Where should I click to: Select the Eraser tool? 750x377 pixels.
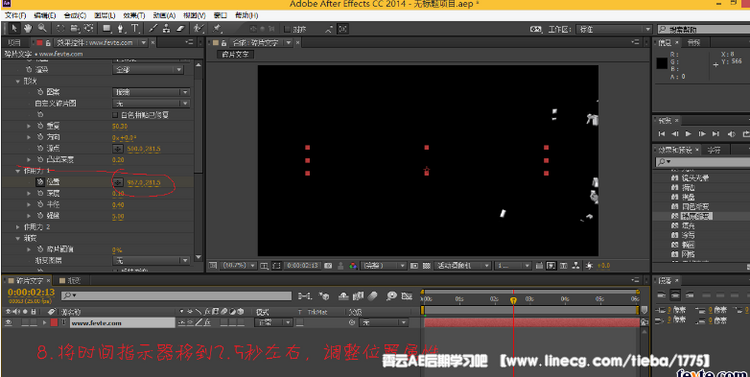pyautogui.click(x=180, y=29)
